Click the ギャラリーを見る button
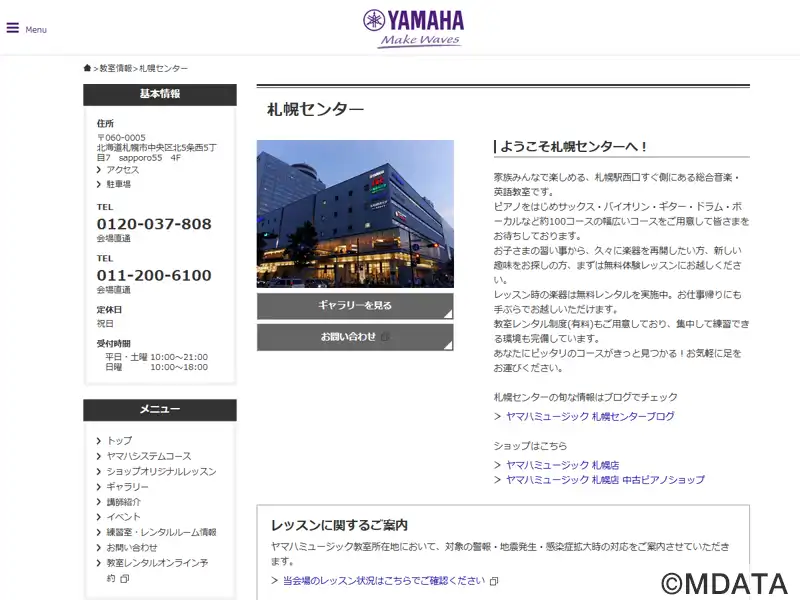Viewport: 800px width, 600px height. click(355, 306)
